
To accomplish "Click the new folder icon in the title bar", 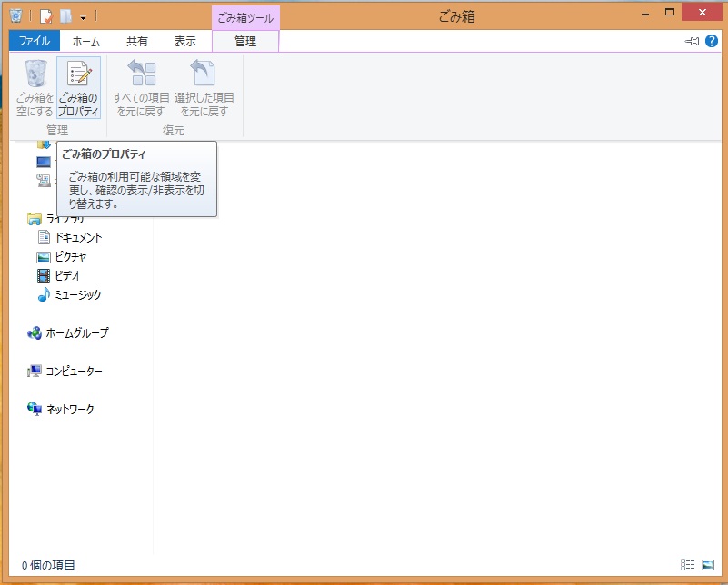I will pyautogui.click(x=65, y=15).
